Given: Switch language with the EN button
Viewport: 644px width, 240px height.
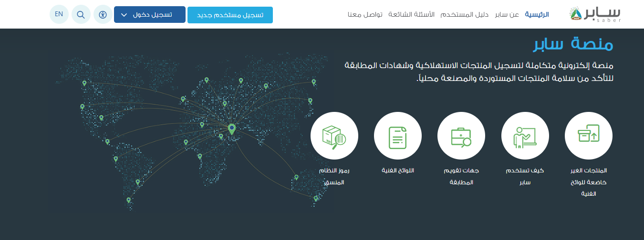Looking at the screenshot, I should [x=59, y=14].
